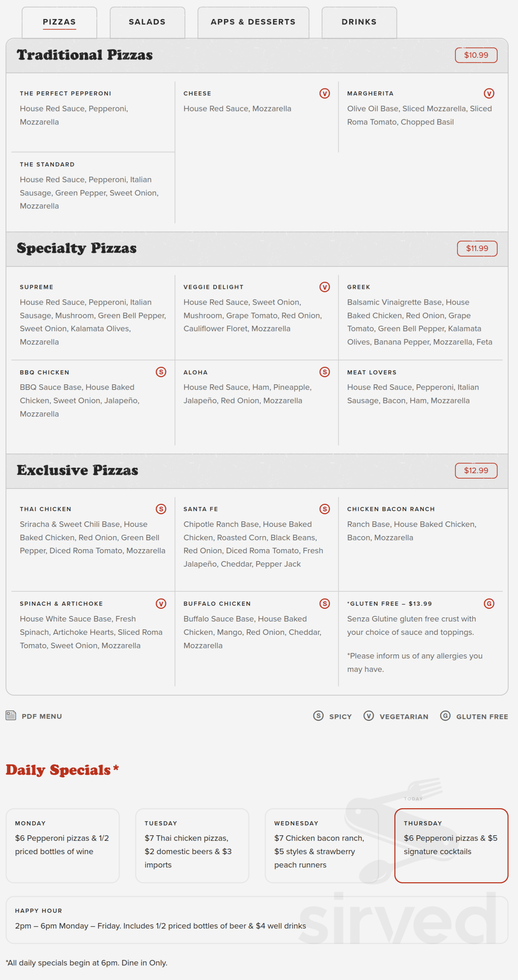Click the $12.99 Exclusive Pizzas price badge
518x980 pixels.
pos(476,470)
